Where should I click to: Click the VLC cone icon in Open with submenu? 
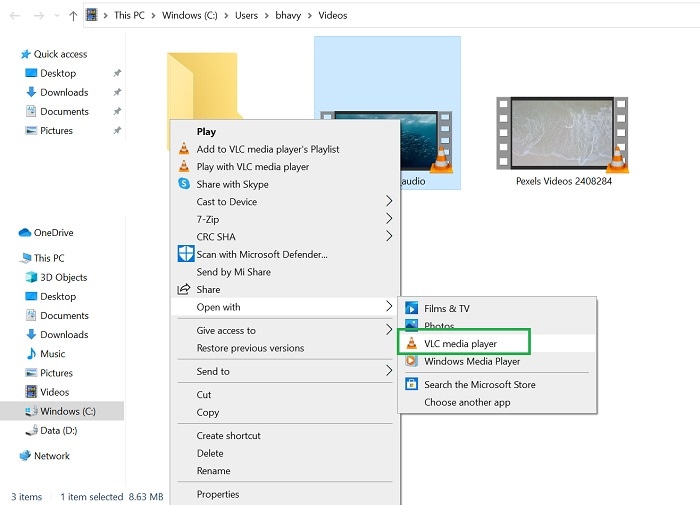tap(412, 343)
